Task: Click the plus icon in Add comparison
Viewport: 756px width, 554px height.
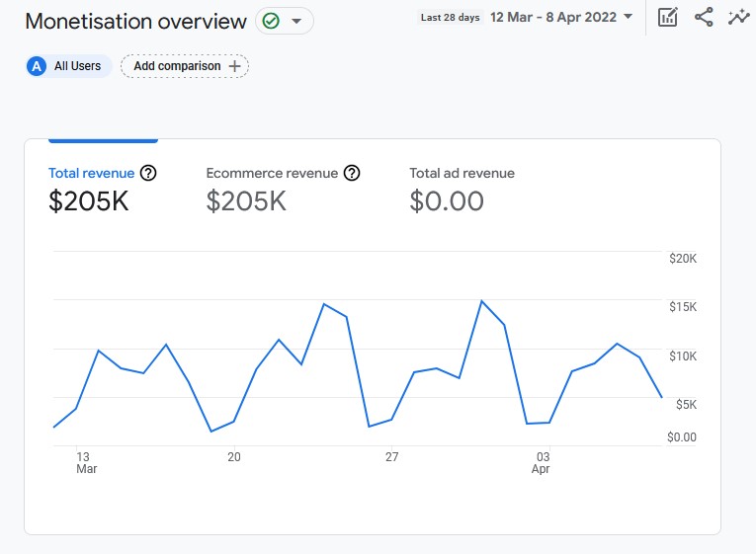Action: tap(234, 66)
